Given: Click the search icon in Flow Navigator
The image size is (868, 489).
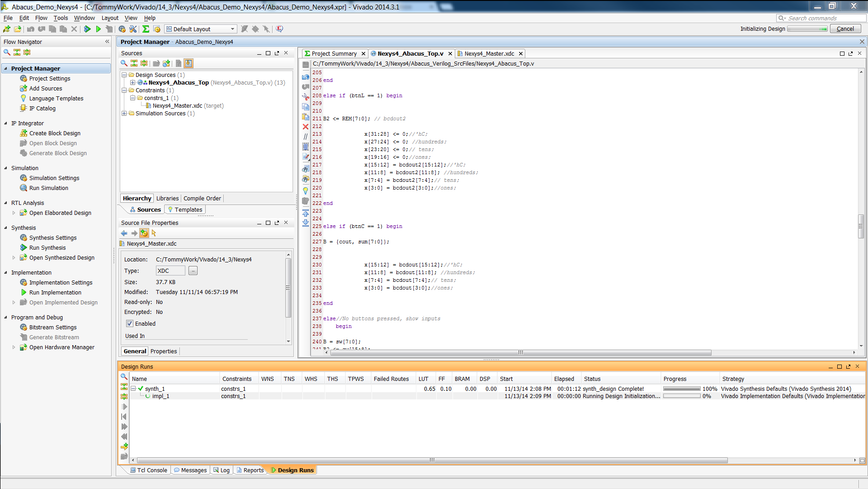Looking at the screenshot, I should 7,52.
